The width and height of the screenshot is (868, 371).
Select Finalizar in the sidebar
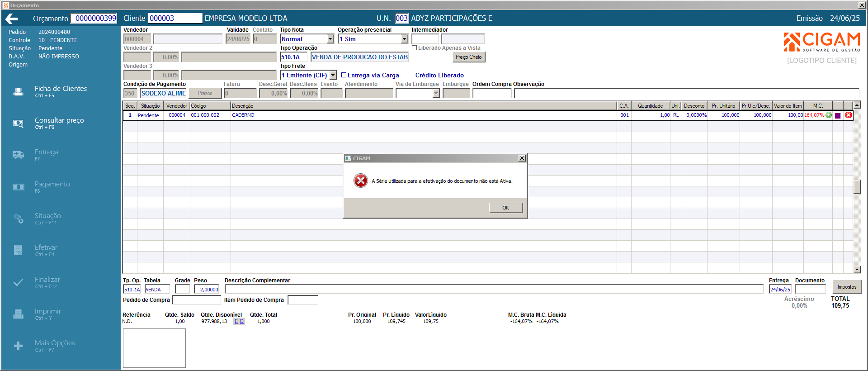[47, 282]
